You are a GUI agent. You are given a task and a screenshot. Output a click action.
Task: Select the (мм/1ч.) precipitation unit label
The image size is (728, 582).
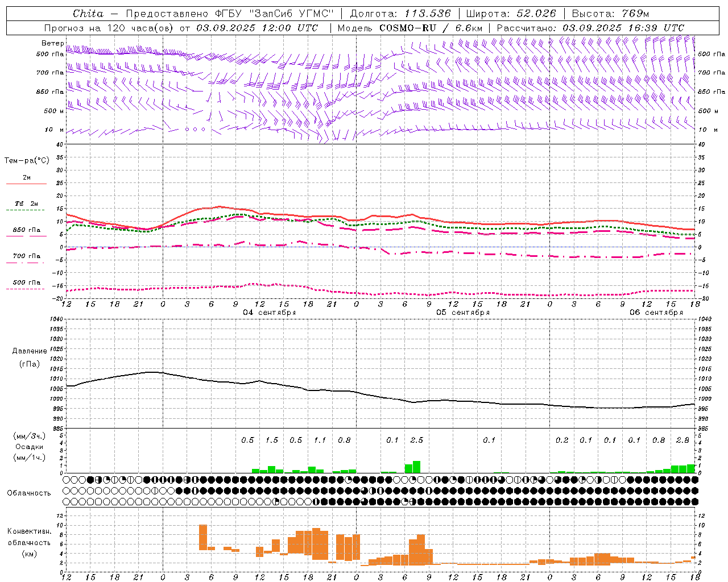coord(29,458)
